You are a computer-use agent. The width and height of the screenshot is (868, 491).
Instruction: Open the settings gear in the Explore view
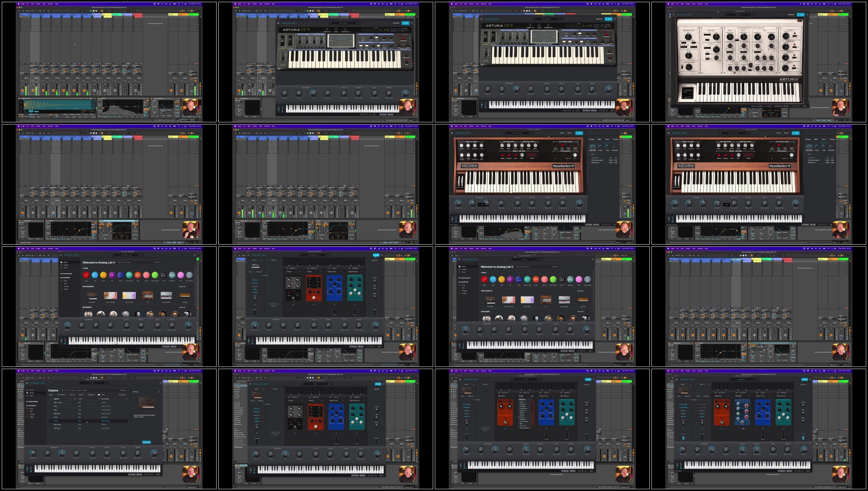pos(160,383)
